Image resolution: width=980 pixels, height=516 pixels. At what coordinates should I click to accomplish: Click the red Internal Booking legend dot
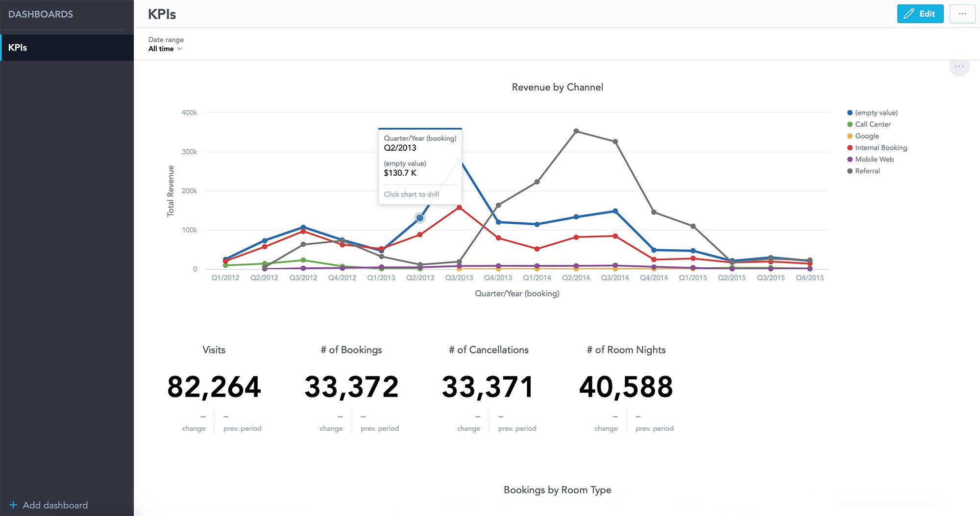(x=850, y=147)
